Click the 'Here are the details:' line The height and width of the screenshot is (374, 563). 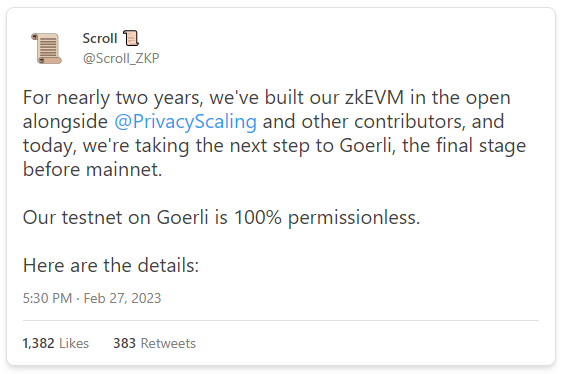(111, 265)
